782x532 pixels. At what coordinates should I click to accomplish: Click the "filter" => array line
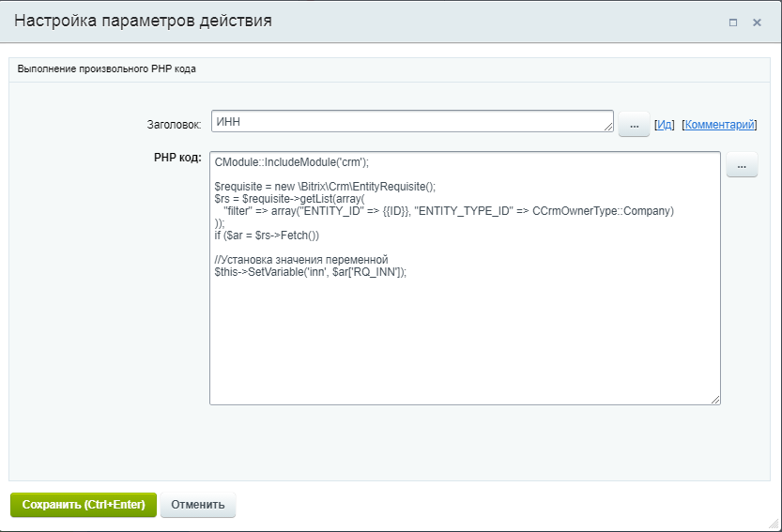pos(449,211)
